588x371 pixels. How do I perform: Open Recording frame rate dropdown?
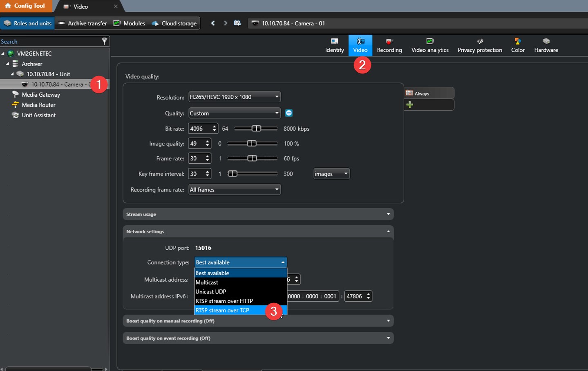point(235,189)
